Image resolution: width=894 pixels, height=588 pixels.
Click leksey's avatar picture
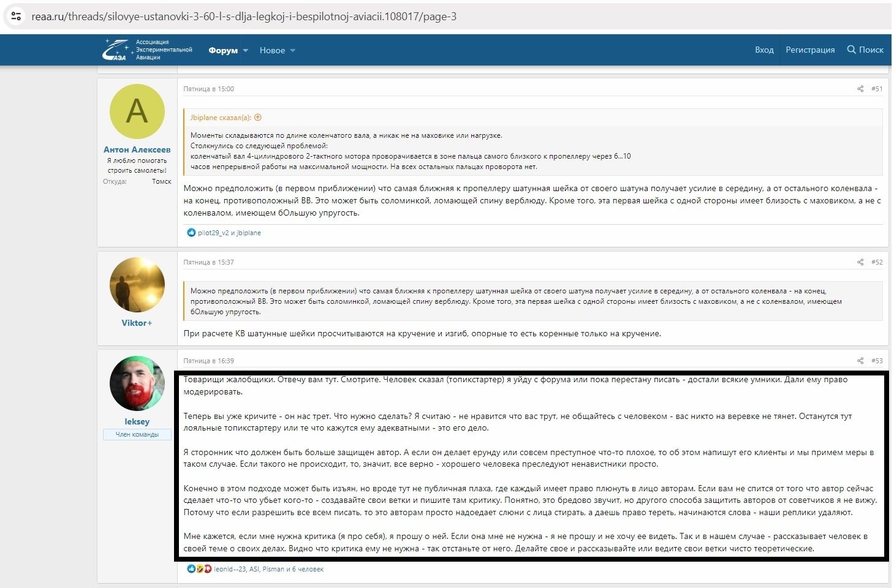[137, 383]
